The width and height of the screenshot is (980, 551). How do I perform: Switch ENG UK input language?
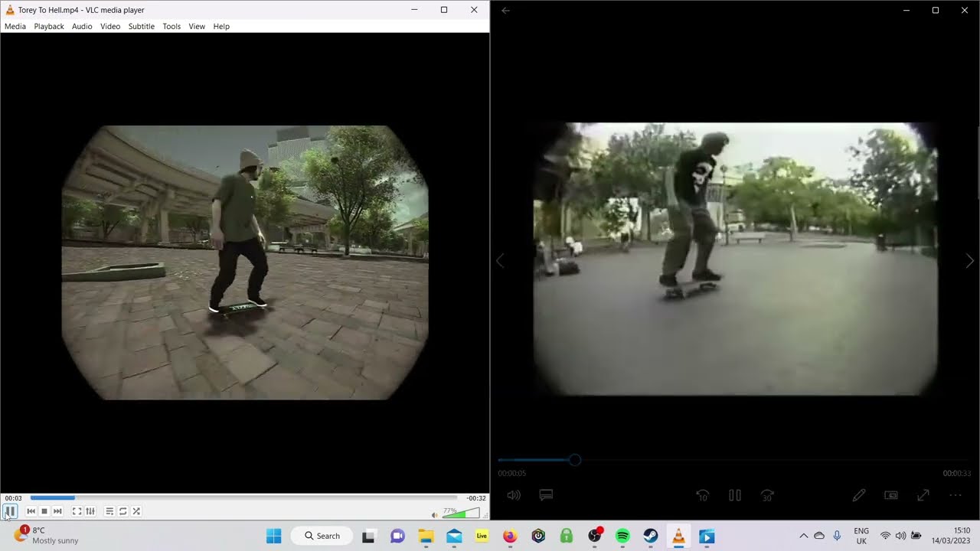coord(861,536)
